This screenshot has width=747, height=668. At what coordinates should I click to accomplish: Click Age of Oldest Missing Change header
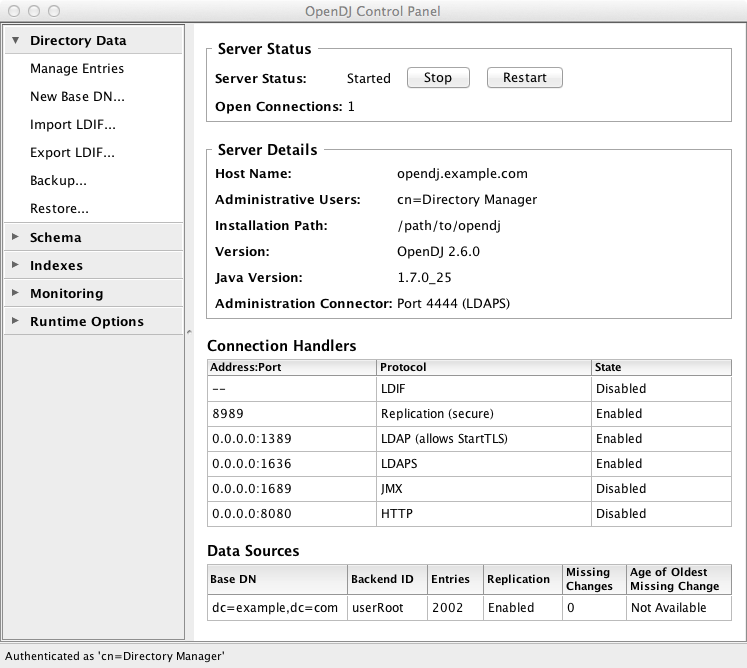pos(679,579)
